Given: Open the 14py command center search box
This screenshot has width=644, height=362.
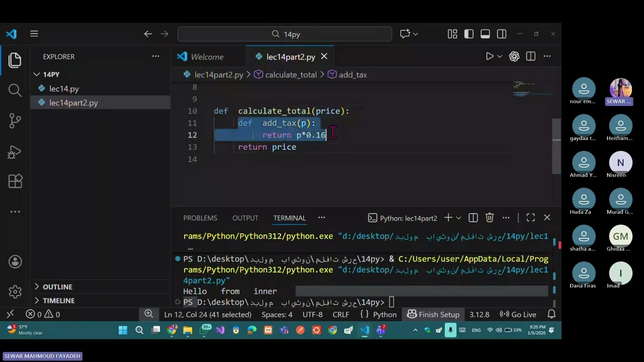Looking at the screenshot, I should [285, 34].
